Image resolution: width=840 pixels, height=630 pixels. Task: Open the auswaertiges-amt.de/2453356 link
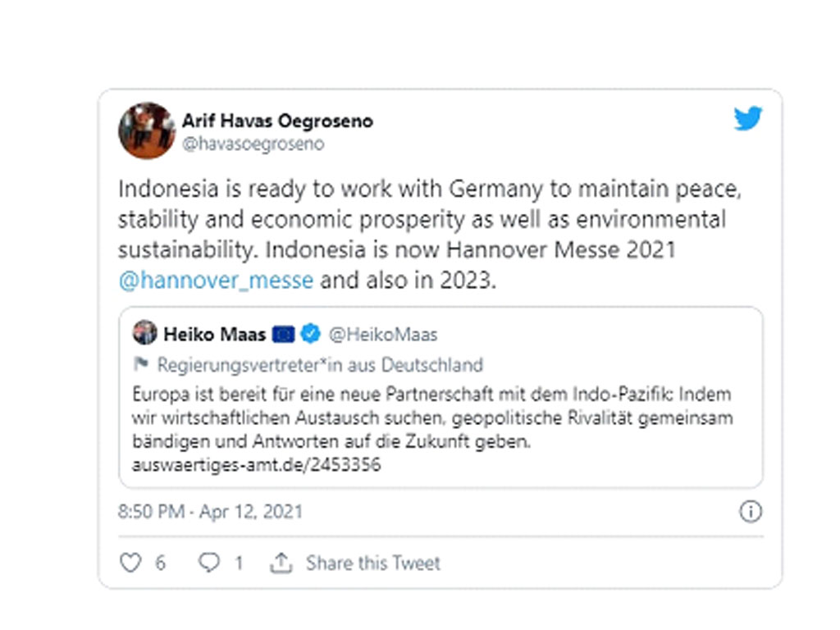click(257, 464)
